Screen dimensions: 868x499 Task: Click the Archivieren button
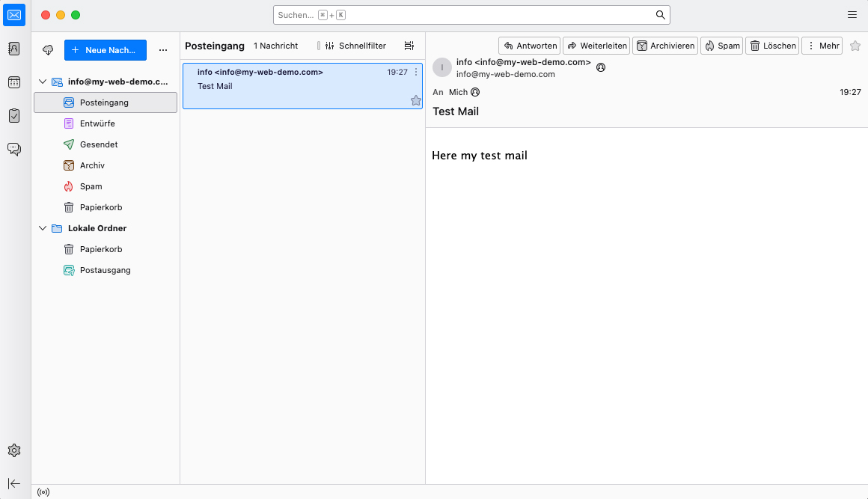665,46
